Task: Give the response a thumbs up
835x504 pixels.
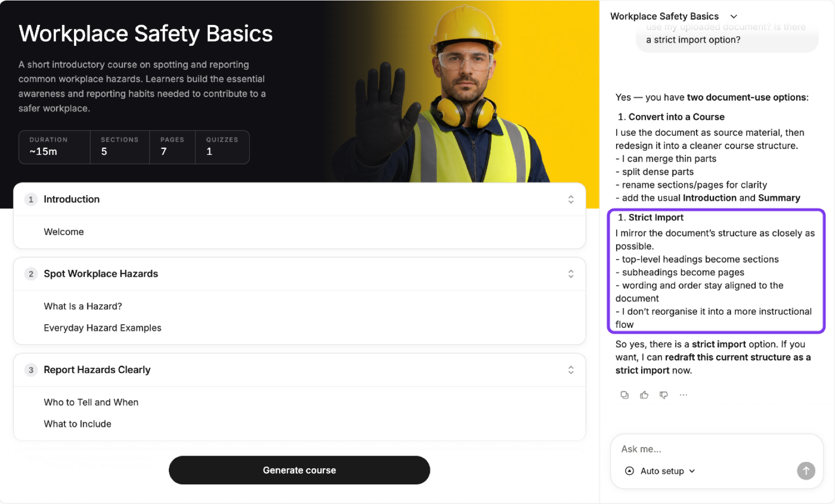Action: pos(644,395)
